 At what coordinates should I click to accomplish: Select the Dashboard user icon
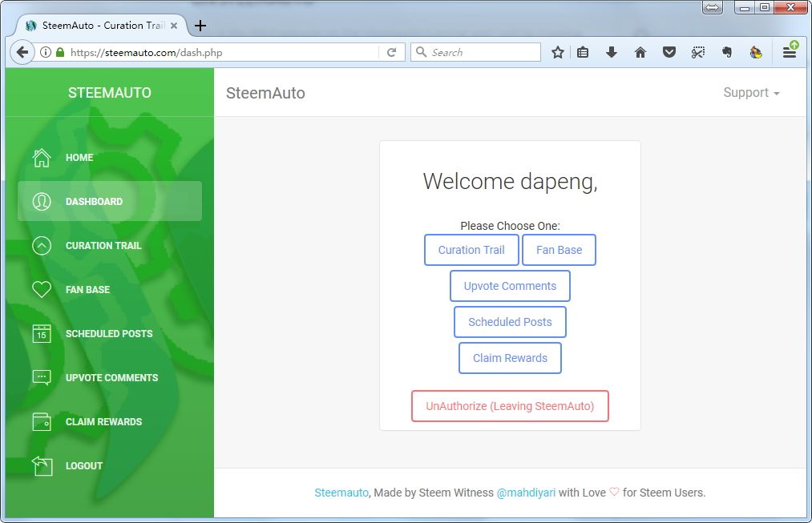point(42,202)
